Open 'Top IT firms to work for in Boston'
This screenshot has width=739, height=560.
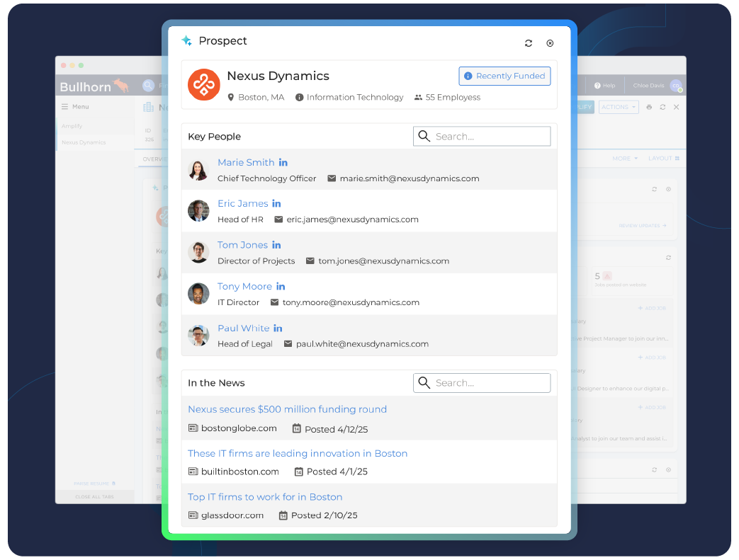pos(265,497)
